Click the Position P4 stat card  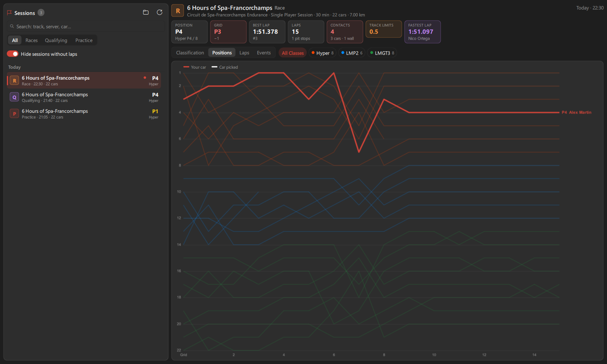click(x=189, y=32)
